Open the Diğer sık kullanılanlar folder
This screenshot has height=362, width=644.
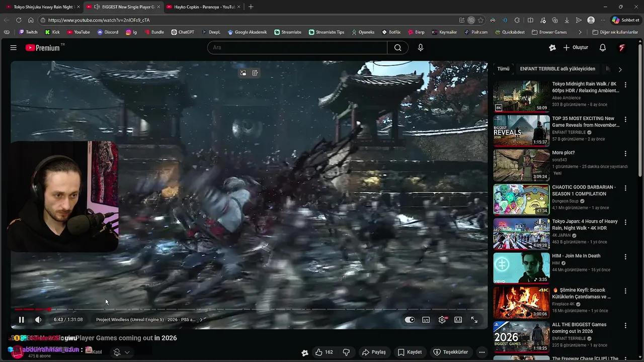(x=615, y=32)
